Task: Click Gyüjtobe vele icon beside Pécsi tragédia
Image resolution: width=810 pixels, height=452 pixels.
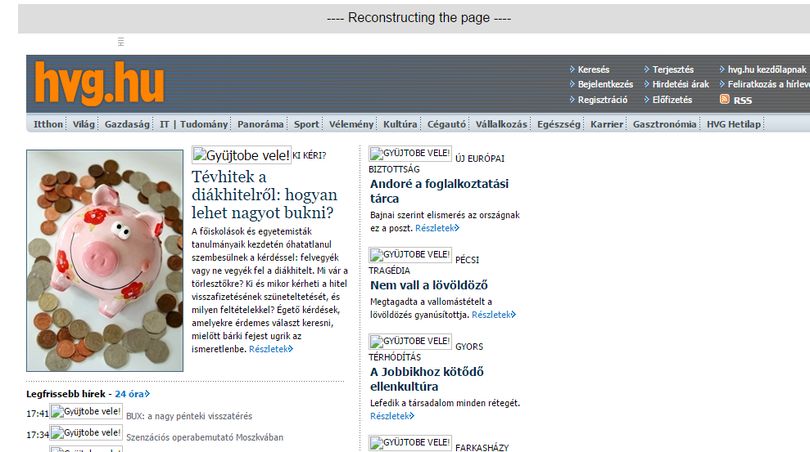Action: pos(410,255)
